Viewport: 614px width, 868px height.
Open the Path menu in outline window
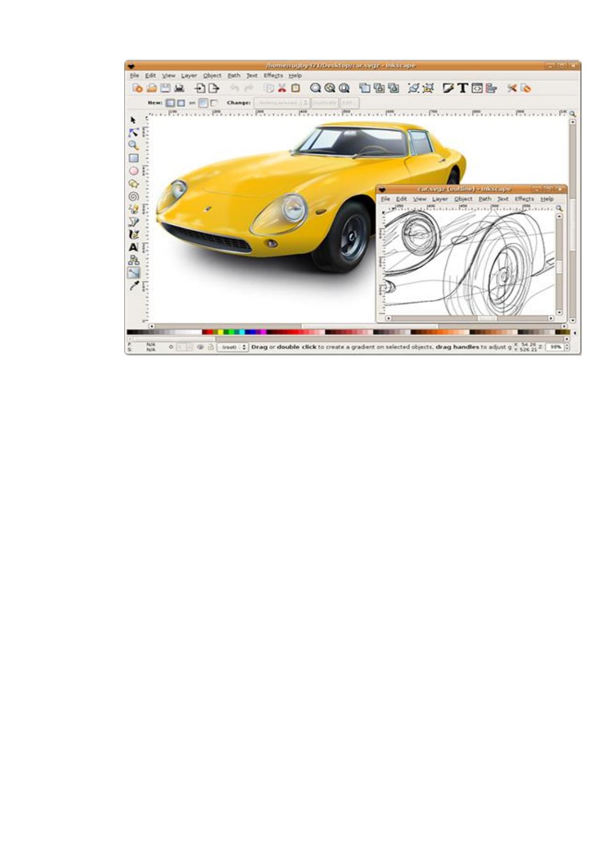pos(485,198)
